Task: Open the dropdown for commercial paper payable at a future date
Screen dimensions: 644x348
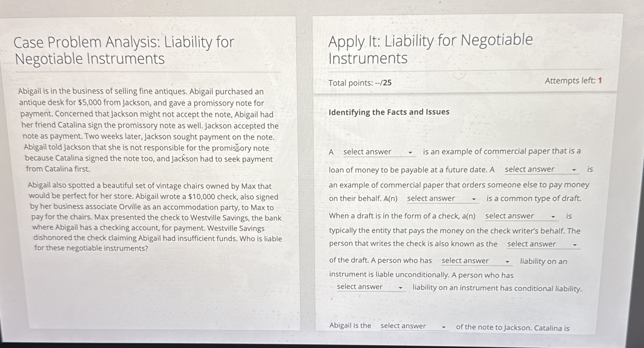Action: point(367,152)
